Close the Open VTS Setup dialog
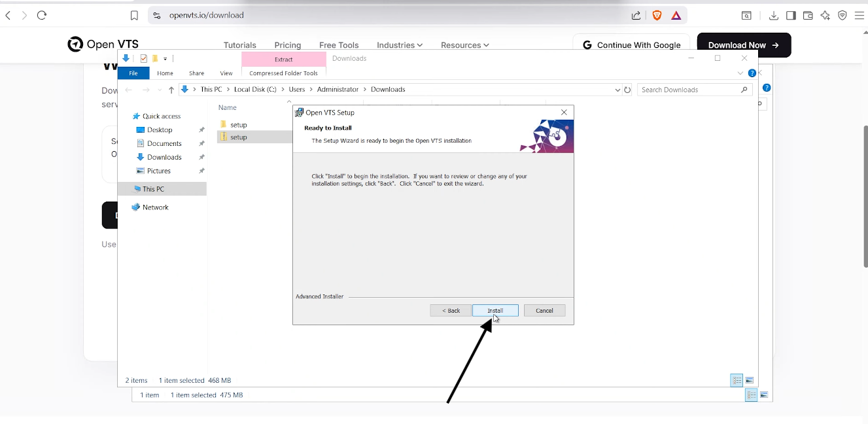 pyautogui.click(x=564, y=113)
